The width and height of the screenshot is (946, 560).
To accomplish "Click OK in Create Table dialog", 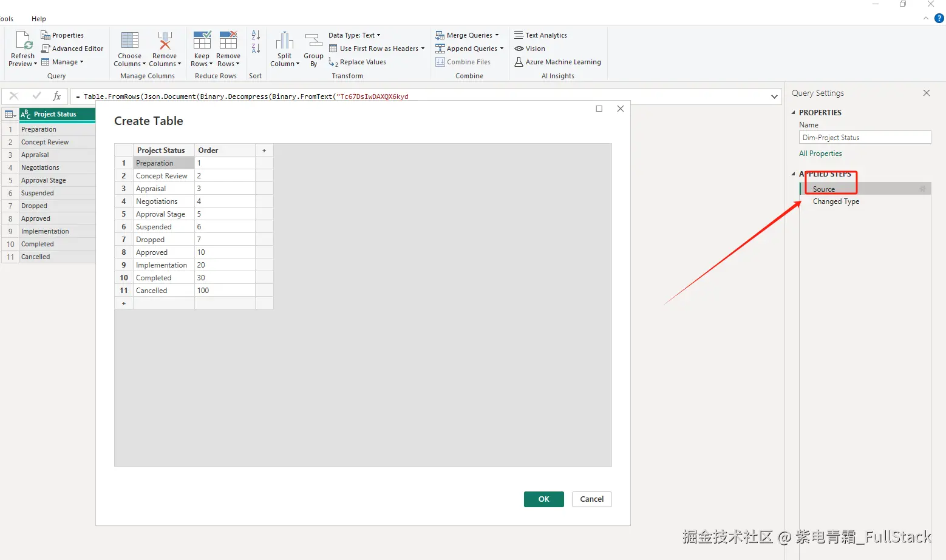I will coord(544,499).
